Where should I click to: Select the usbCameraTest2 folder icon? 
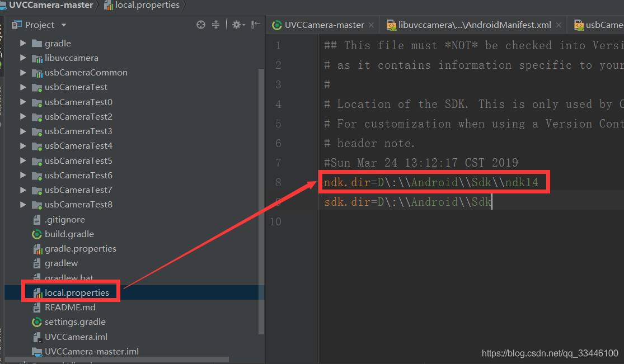click(x=37, y=117)
